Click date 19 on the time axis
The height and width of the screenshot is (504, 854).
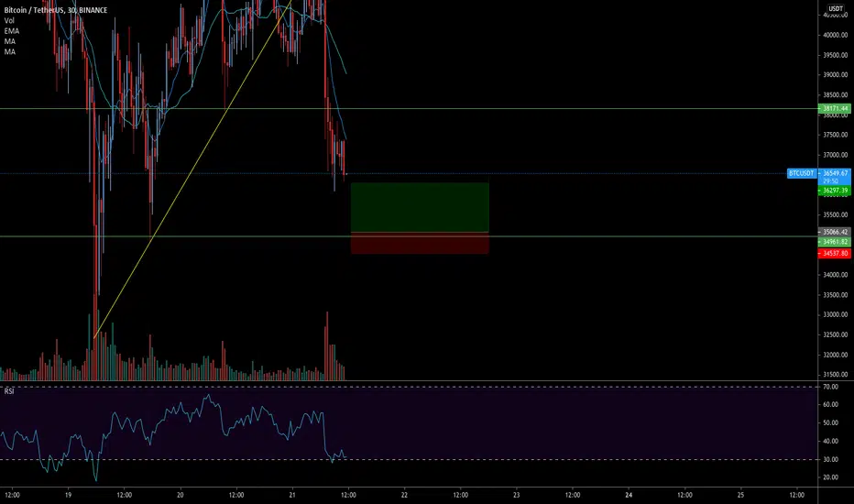(68, 495)
